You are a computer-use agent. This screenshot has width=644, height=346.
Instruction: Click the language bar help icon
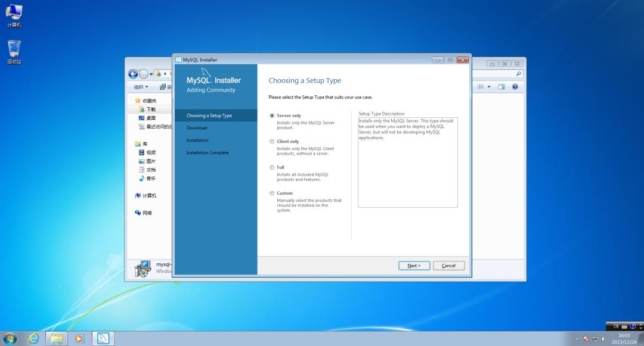(633, 326)
